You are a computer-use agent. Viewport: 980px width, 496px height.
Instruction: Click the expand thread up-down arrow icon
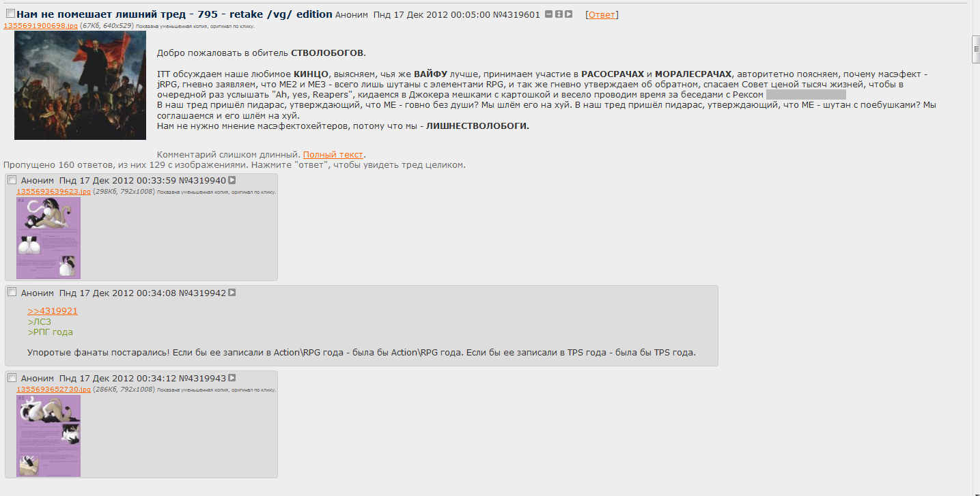coord(559,14)
